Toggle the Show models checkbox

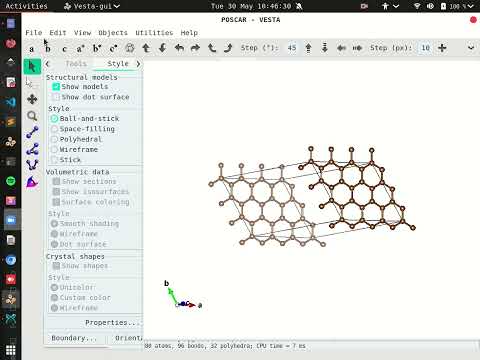[56, 87]
